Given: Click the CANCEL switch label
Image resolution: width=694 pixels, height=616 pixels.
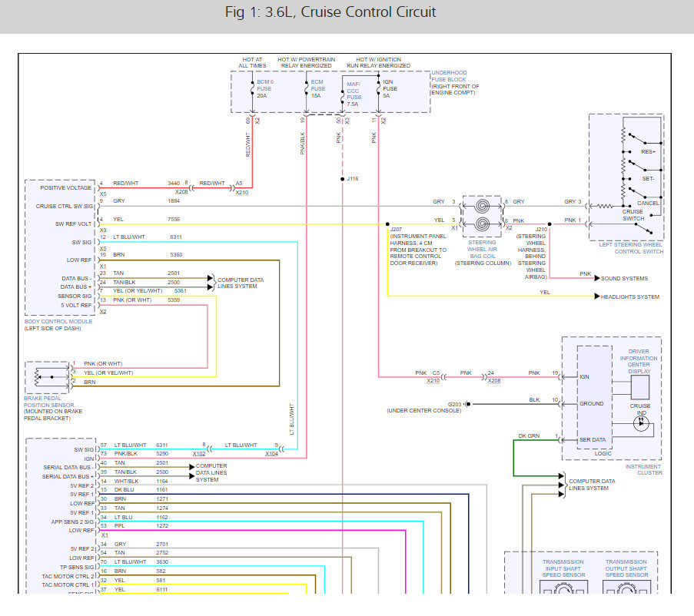Looking at the screenshot, I should click(x=648, y=203).
